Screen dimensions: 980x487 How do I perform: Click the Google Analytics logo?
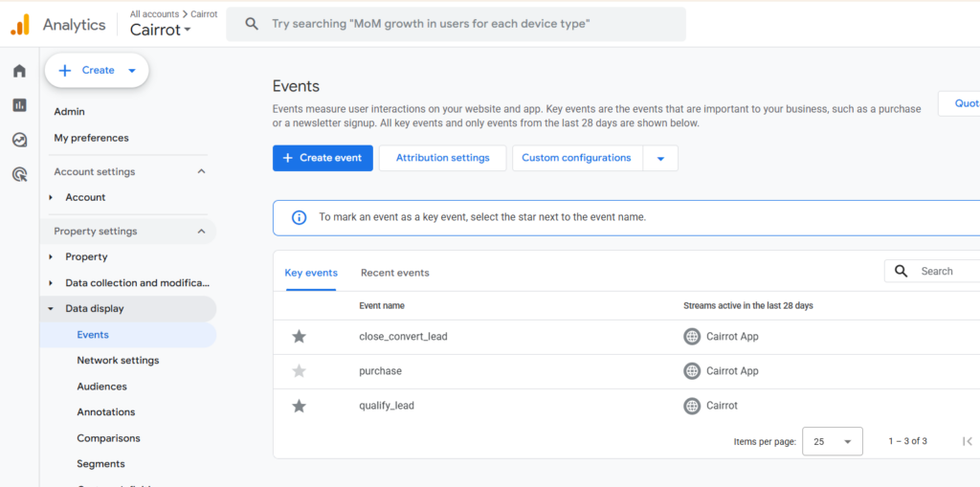coord(20,25)
